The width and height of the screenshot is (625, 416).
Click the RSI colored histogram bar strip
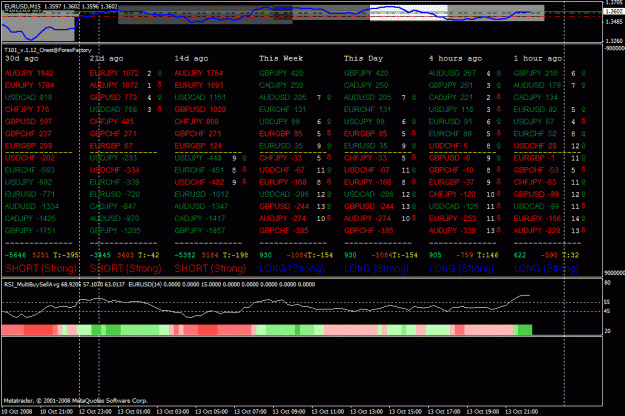267,330
